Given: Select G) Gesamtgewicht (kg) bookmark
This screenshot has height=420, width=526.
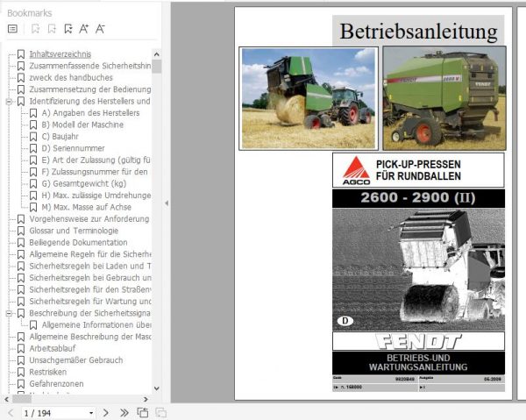Looking at the screenshot, I should click(84, 183).
